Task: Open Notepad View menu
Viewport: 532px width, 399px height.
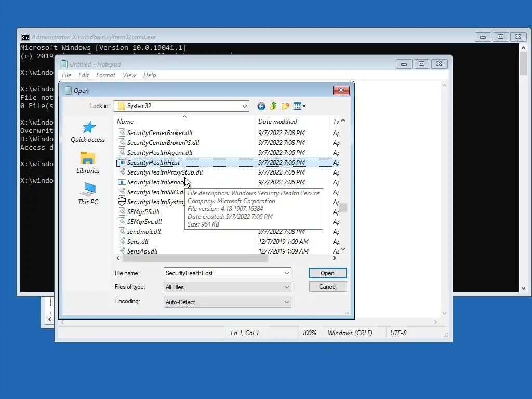Action: (129, 75)
